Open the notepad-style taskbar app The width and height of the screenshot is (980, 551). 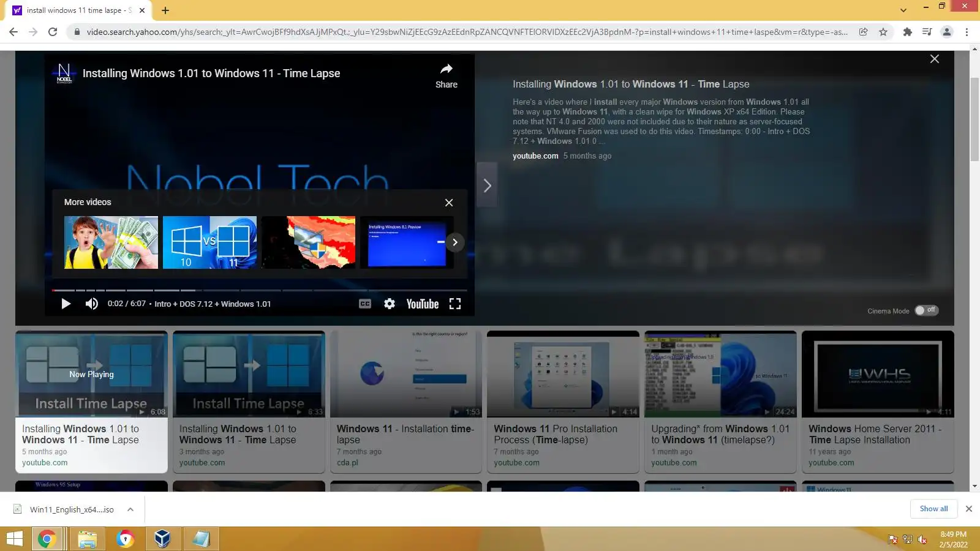201,539
